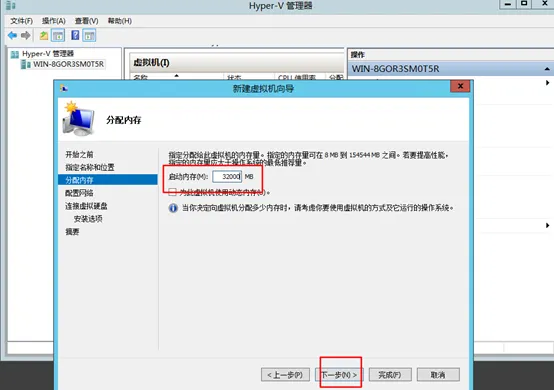Click the 状态 column header in VM list
Image resolution: width=554 pixels, height=390 pixels.
(x=234, y=77)
